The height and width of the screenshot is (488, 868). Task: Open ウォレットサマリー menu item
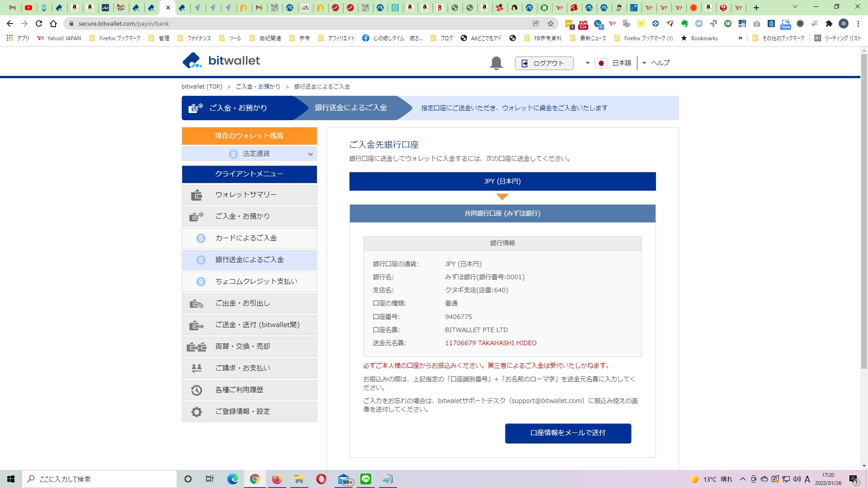pos(250,195)
